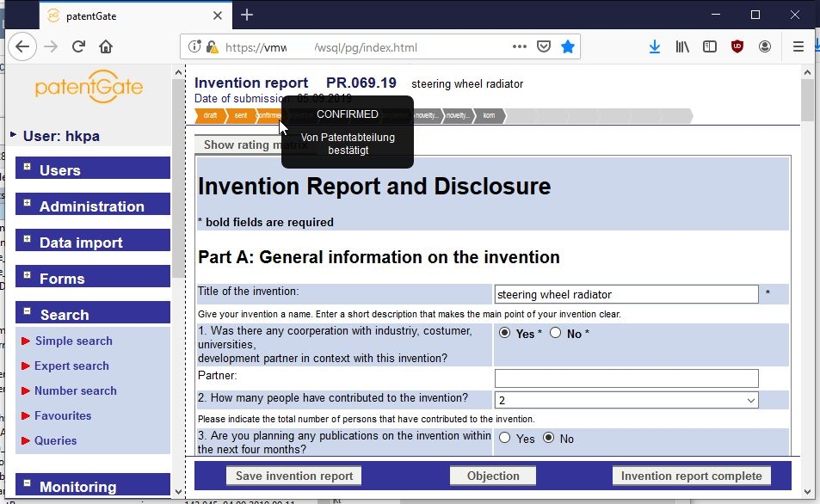Viewport: 820px width, 504px height.
Task: Open the uBlock Origin extension
Action: tap(737, 46)
